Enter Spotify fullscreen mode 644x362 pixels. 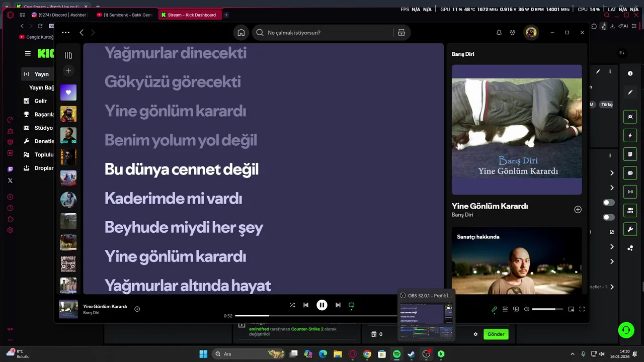[x=582, y=309]
